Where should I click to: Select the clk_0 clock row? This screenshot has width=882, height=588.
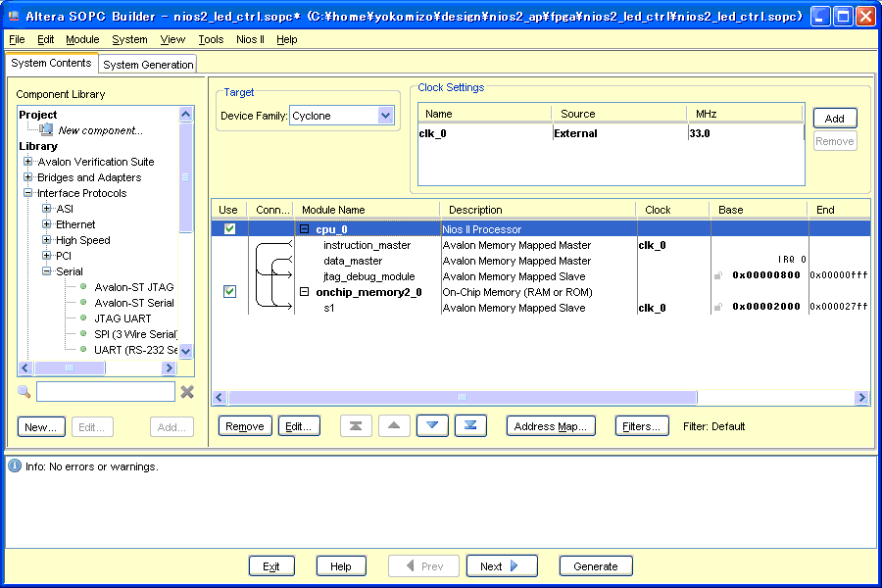tap(611, 133)
